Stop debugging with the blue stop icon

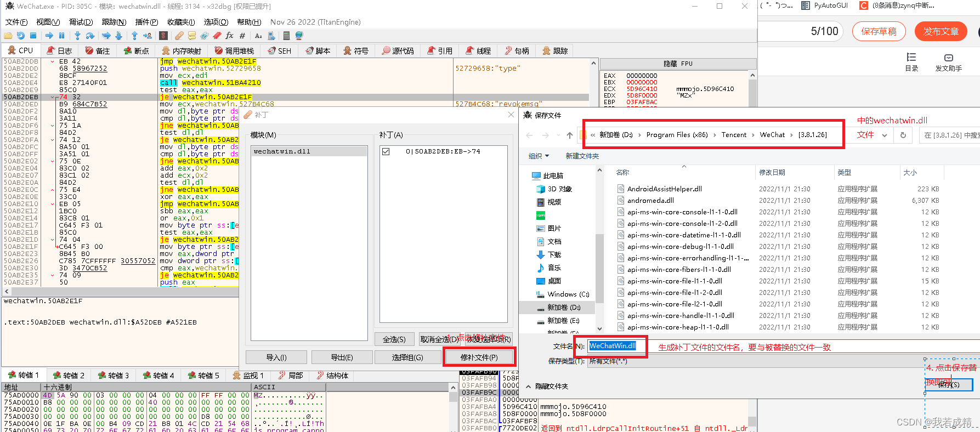33,36
